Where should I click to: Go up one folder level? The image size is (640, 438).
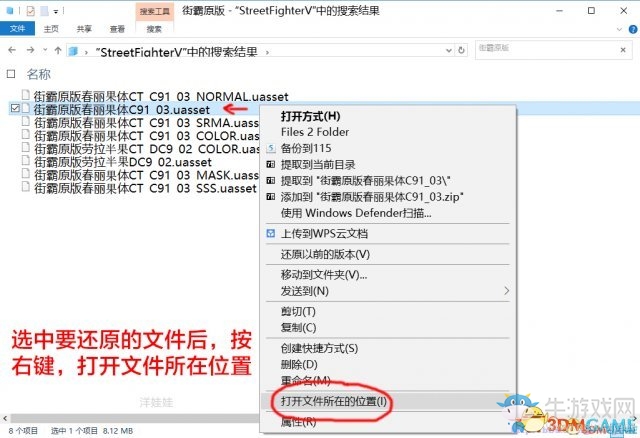pyautogui.click(x=58, y=50)
